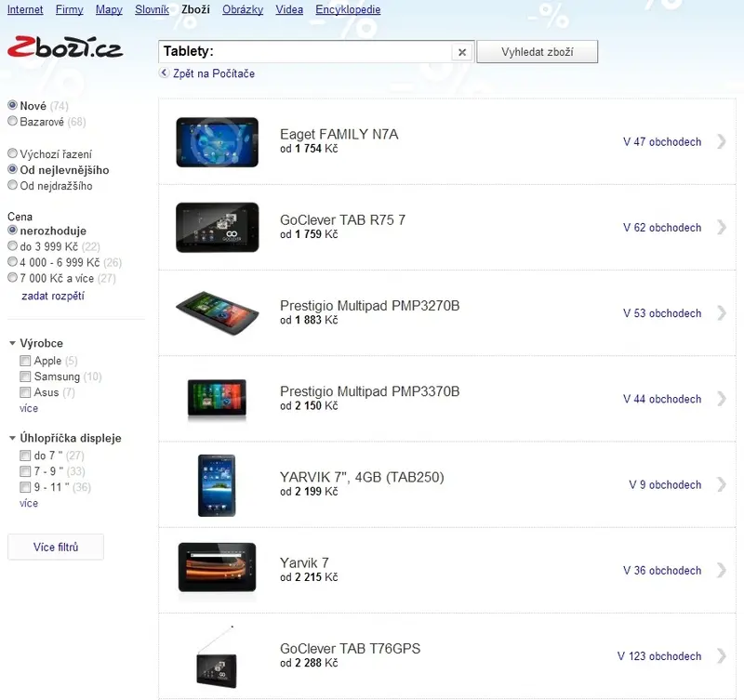Image resolution: width=744 pixels, height=700 pixels.
Task: Check the 7 - 9" display size checkbox
Action: coord(25,471)
